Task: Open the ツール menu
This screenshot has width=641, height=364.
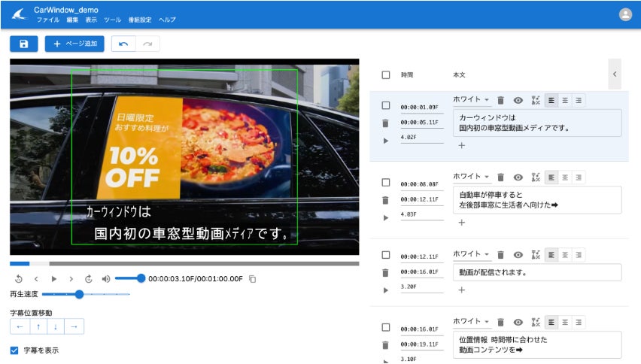Action: pos(112,20)
